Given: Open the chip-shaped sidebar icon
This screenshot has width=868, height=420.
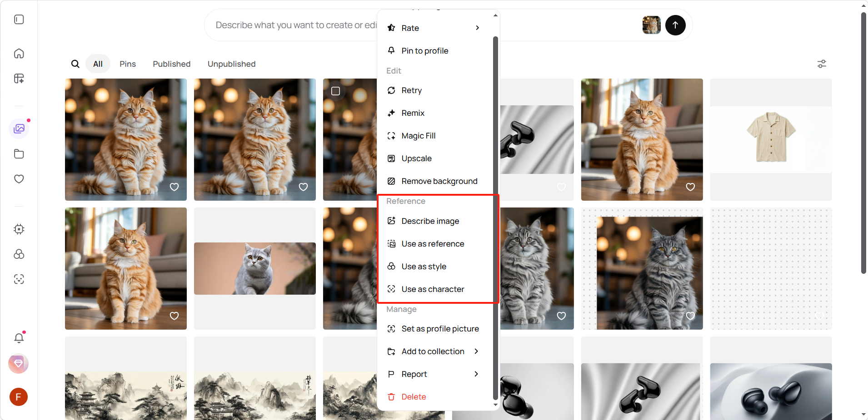Looking at the screenshot, I should click(x=19, y=229).
